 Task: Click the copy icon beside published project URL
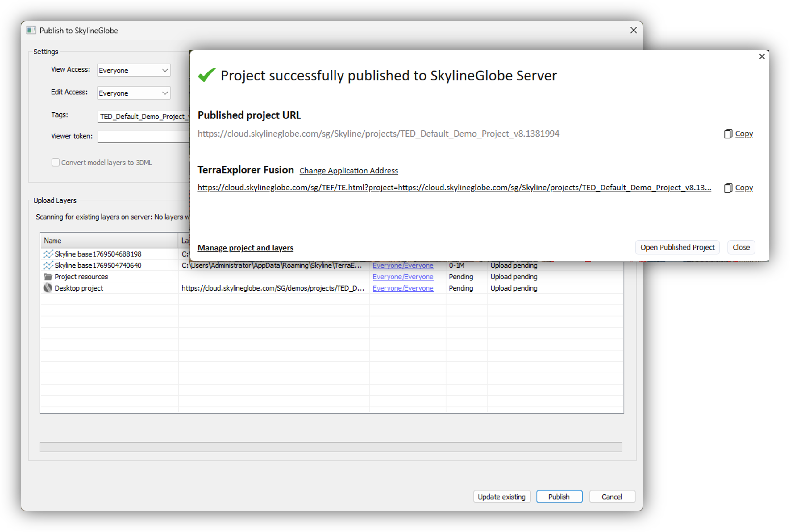point(727,134)
